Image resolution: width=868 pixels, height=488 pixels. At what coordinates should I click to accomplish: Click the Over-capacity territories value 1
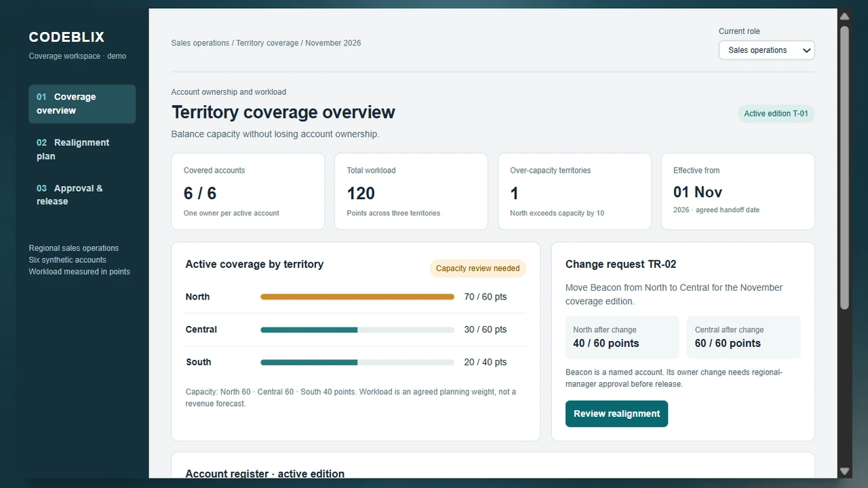point(514,193)
